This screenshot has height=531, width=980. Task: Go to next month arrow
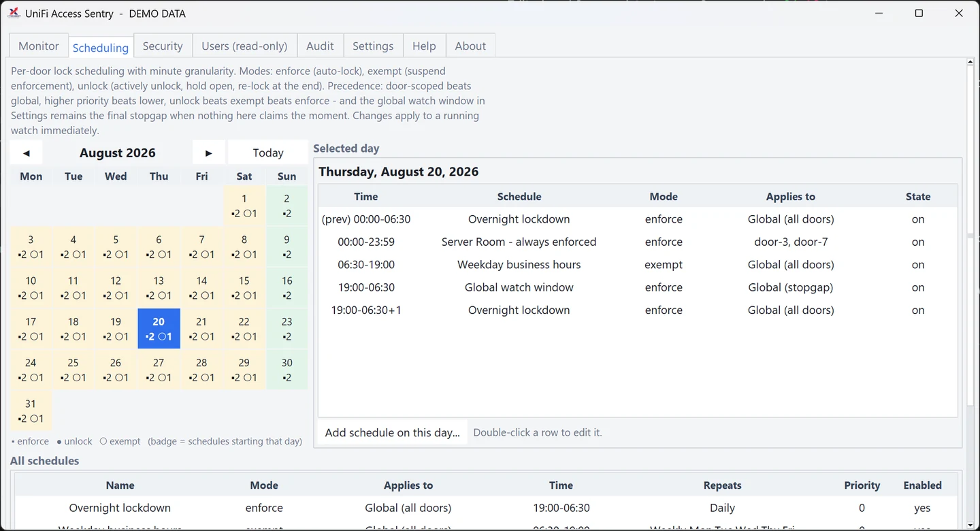pos(209,152)
